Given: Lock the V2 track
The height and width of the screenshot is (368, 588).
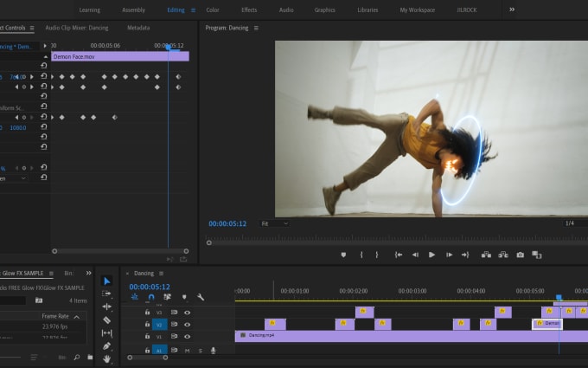Looking at the screenshot, I should 147,325.
